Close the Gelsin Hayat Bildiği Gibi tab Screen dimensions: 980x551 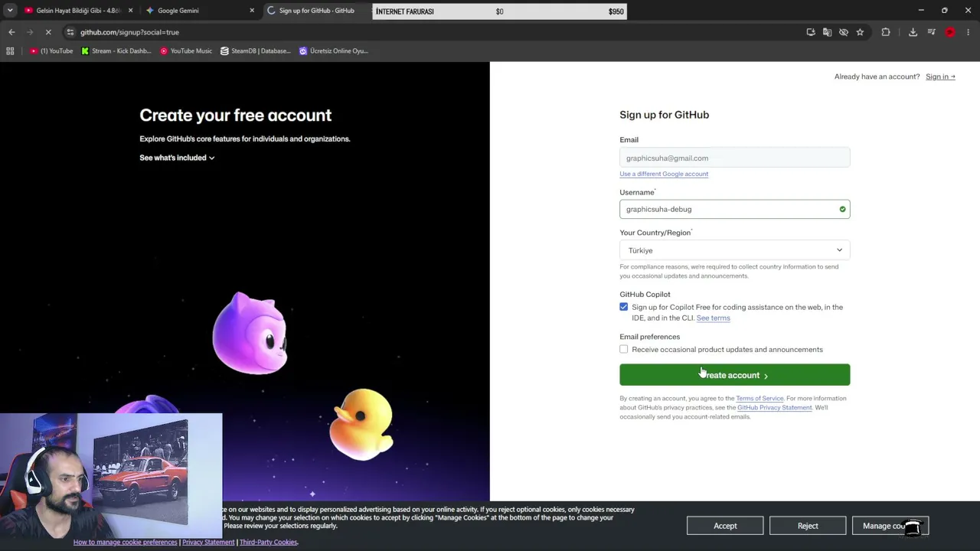point(130,11)
